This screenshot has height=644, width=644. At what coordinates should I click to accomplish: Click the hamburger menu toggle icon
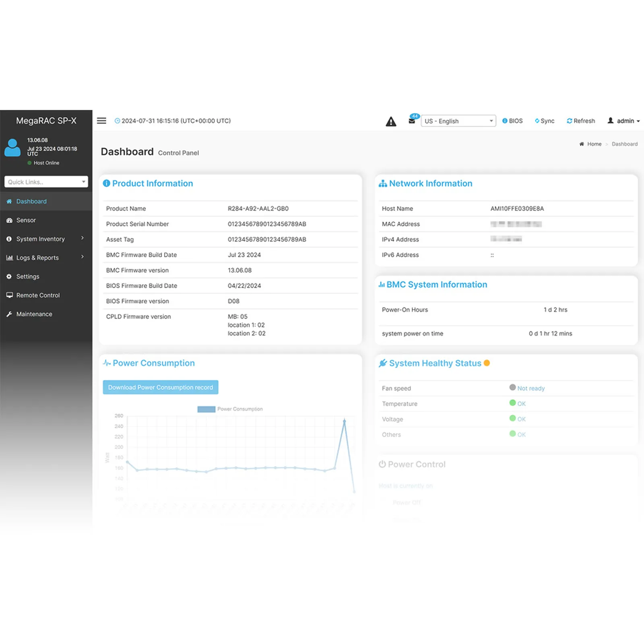coord(101,121)
